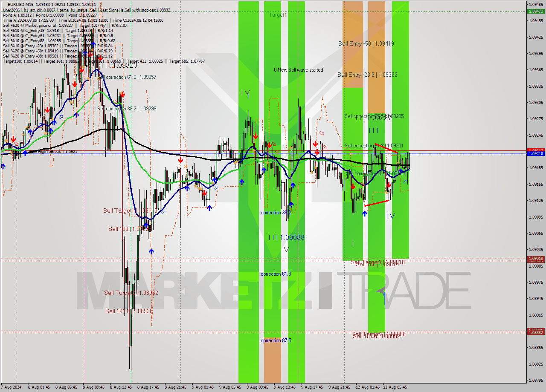
Task: Select the 'FSB-HighToBreak | 1.0921' label
Action: [x=53, y=152]
